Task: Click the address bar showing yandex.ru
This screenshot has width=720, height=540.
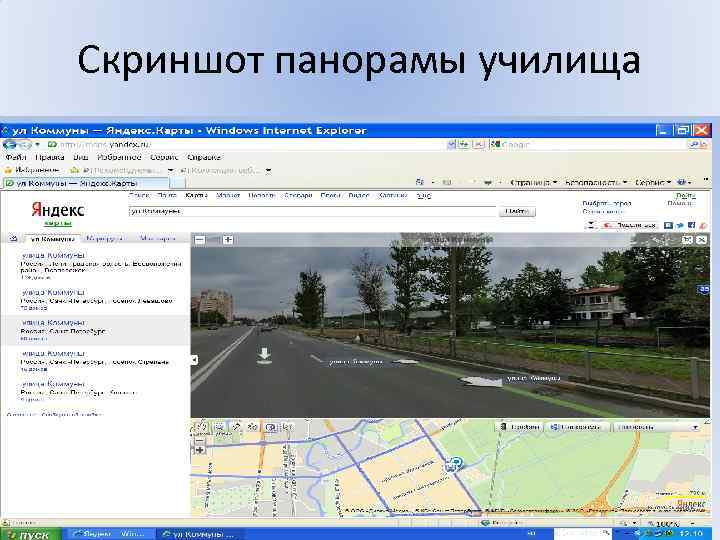Action: [x=246, y=145]
